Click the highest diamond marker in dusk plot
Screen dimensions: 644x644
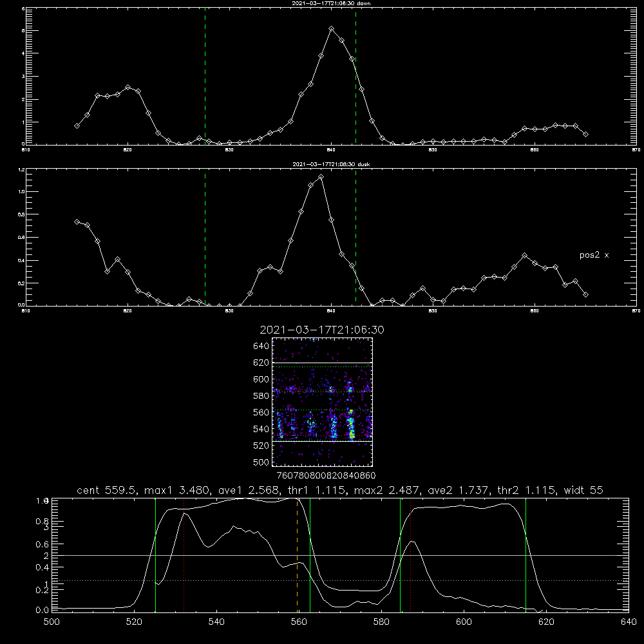[x=321, y=177]
